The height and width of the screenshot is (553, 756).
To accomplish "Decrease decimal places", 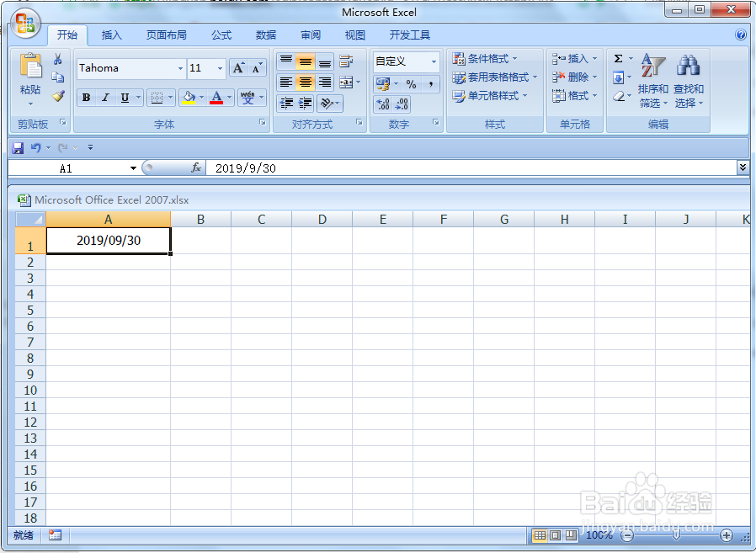I will pyautogui.click(x=401, y=104).
